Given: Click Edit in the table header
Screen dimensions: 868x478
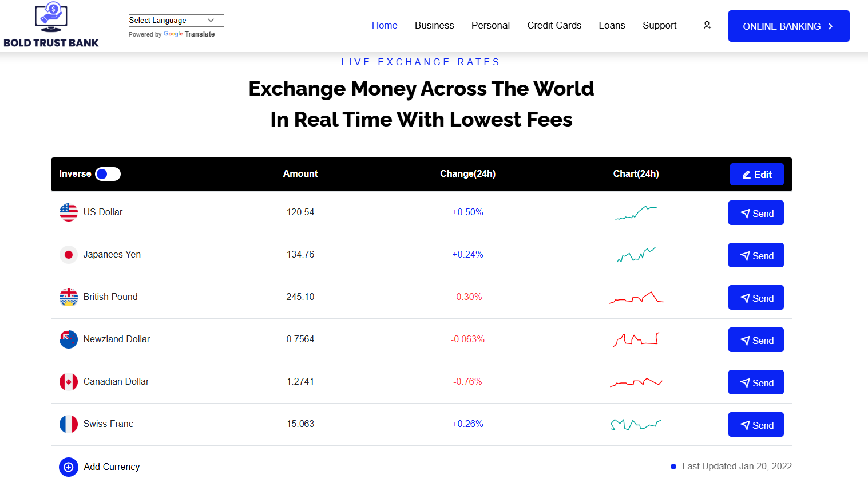Looking at the screenshot, I should 756,175.
